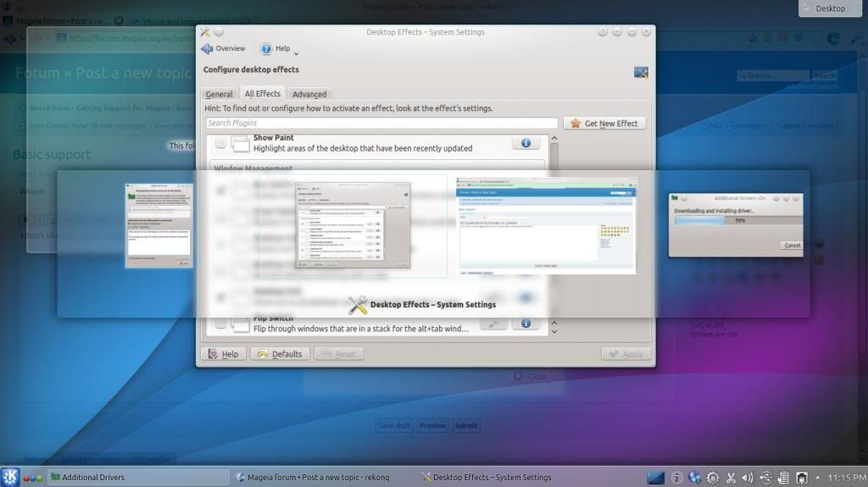868x487 pixels.
Task: Show info about Flip Switch effect
Action: [x=526, y=324]
